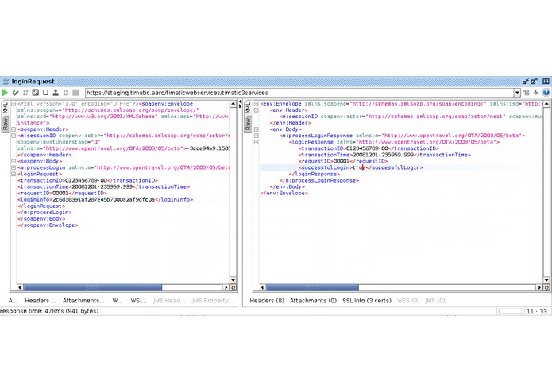
Task: Click the loginInfo hash value in request
Action: point(103,200)
